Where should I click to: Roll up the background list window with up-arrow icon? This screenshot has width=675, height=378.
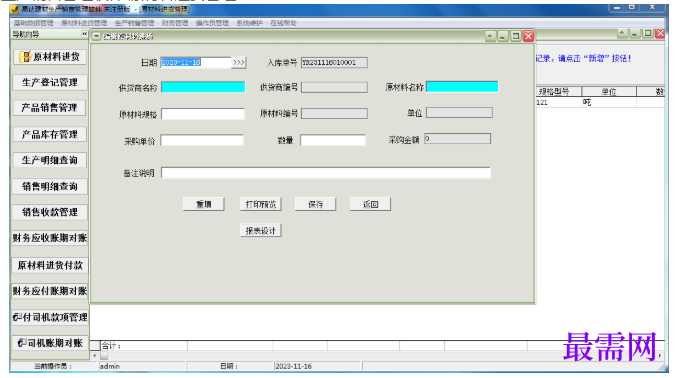[x=622, y=33]
